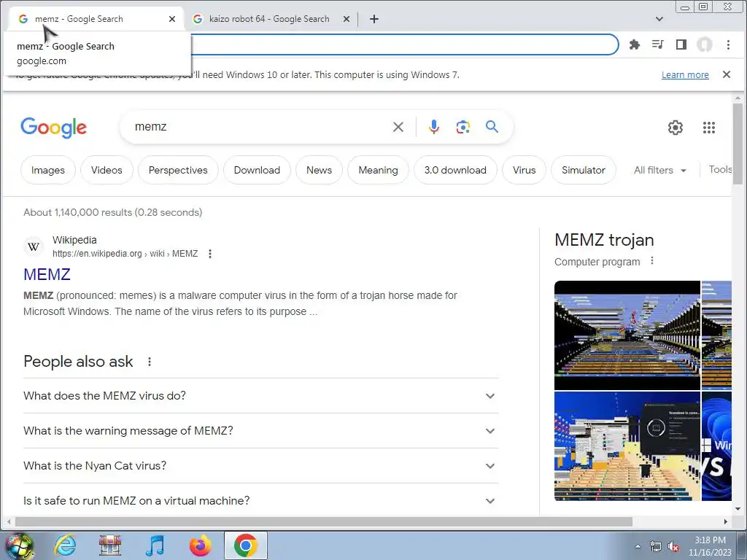
Task: Click the vertical scrollbar thumb
Action: point(738,143)
